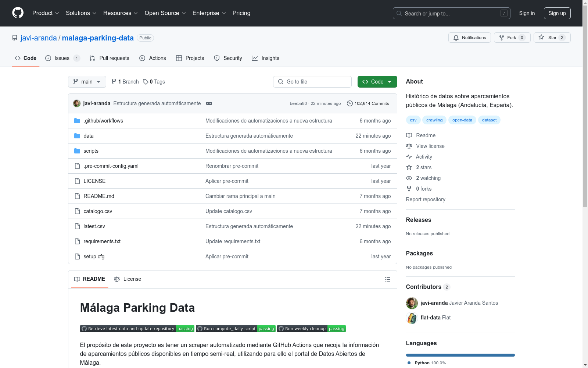The height and width of the screenshot is (368, 588).
Task: Open the commit history clock icon
Action: point(350,103)
